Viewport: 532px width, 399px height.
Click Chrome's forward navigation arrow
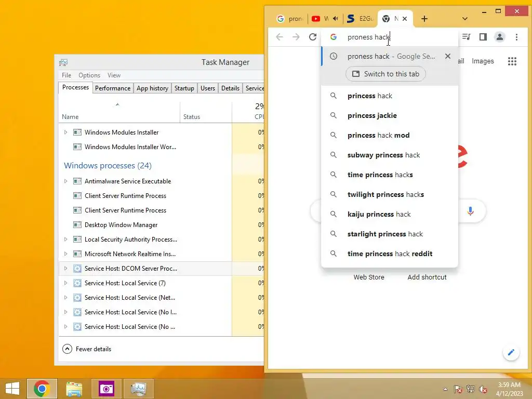(296, 37)
